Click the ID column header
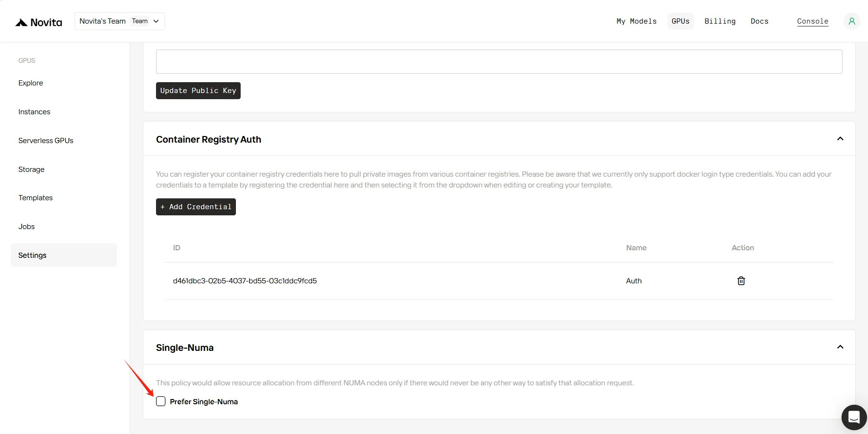 tap(176, 248)
